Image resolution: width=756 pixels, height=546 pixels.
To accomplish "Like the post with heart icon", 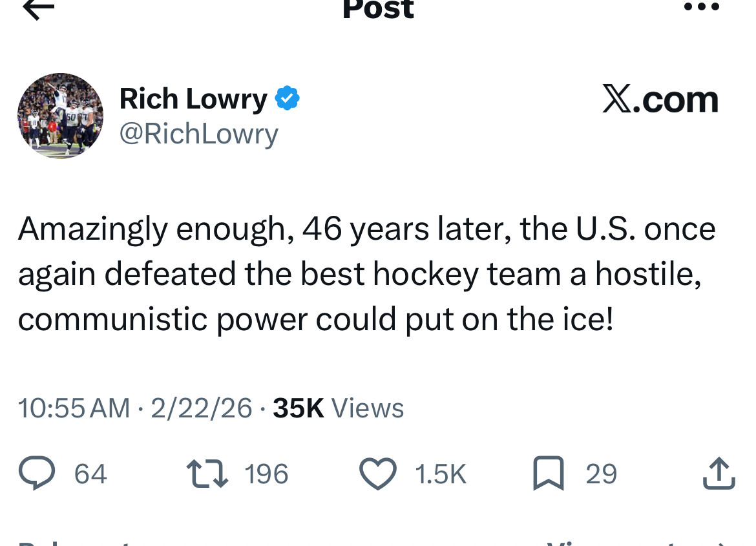I will pos(377,474).
